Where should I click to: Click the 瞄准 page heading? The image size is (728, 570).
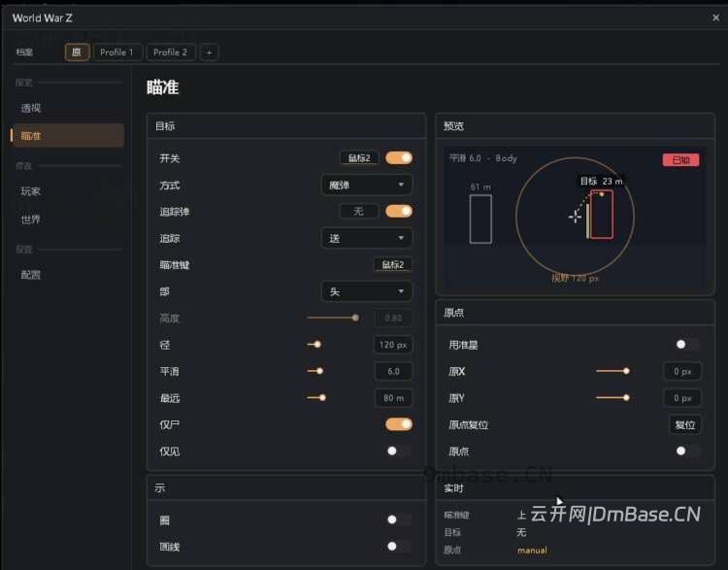(162, 86)
